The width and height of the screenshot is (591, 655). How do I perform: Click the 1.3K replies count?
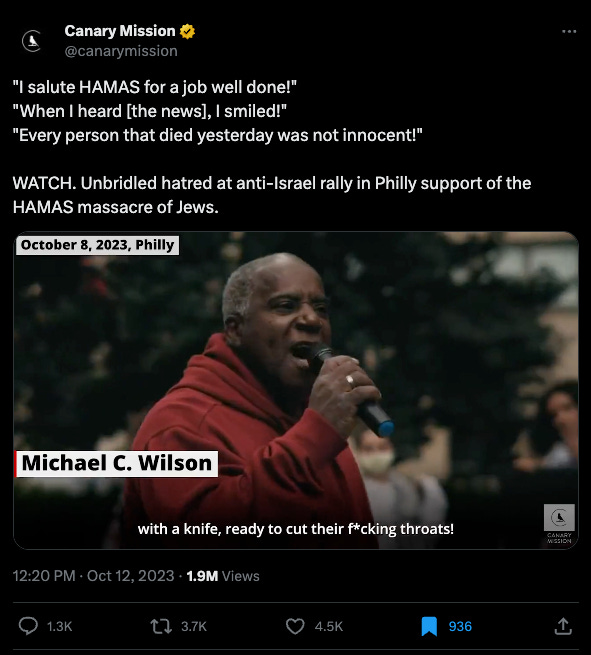(x=59, y=626)
